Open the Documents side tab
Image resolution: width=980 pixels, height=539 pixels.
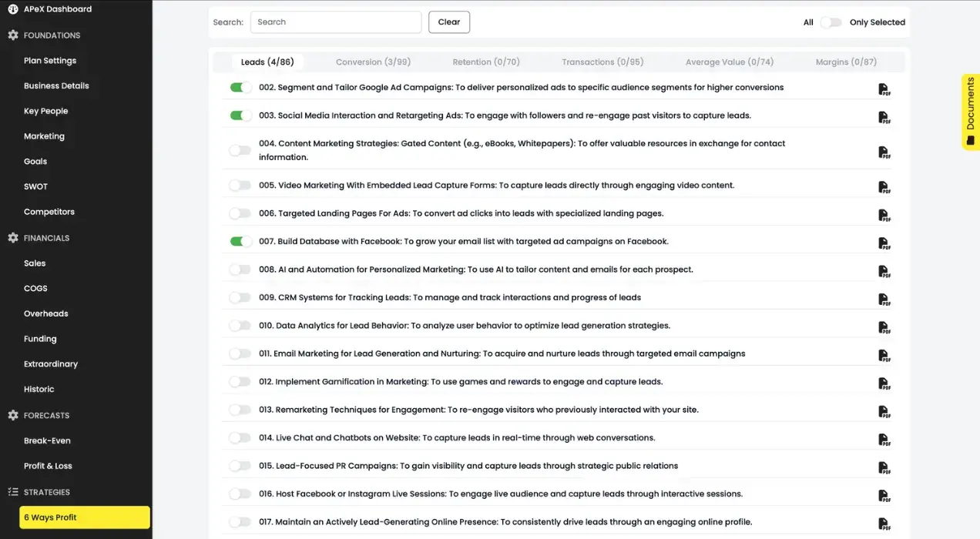(x=971, y=112)
